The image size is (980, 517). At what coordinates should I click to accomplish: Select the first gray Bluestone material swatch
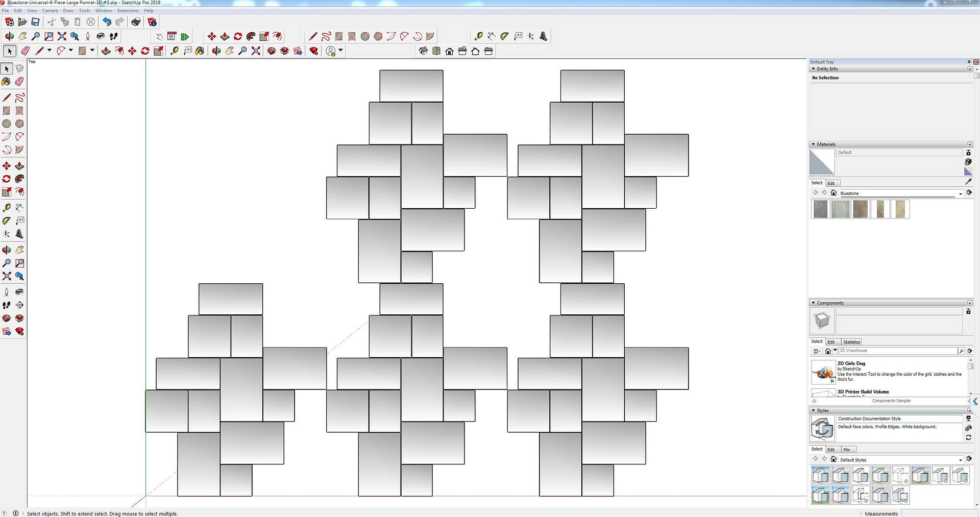820,209
